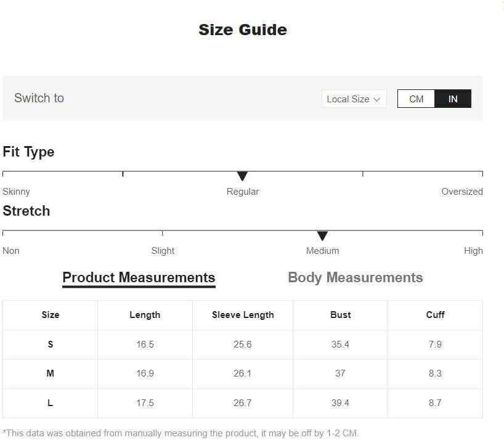Click the Stretch Medium triangle marker
This screenshot has height=440, width=504.
point(322,235)
